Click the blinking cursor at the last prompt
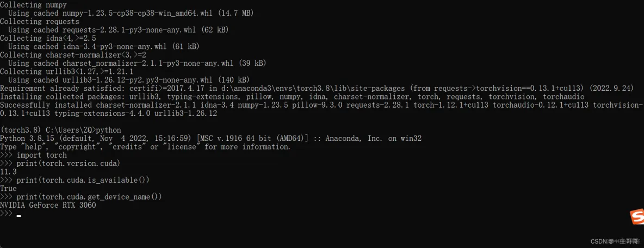 pos(18,215)
